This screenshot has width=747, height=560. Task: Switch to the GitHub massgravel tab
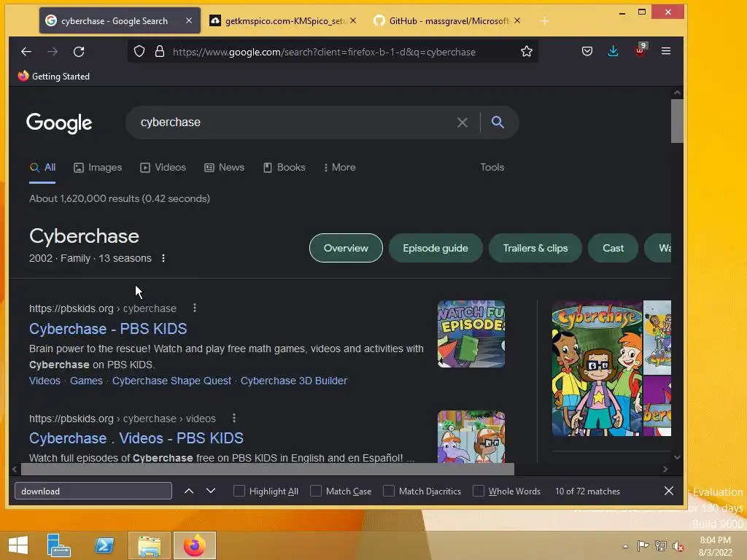click(448, 20)
